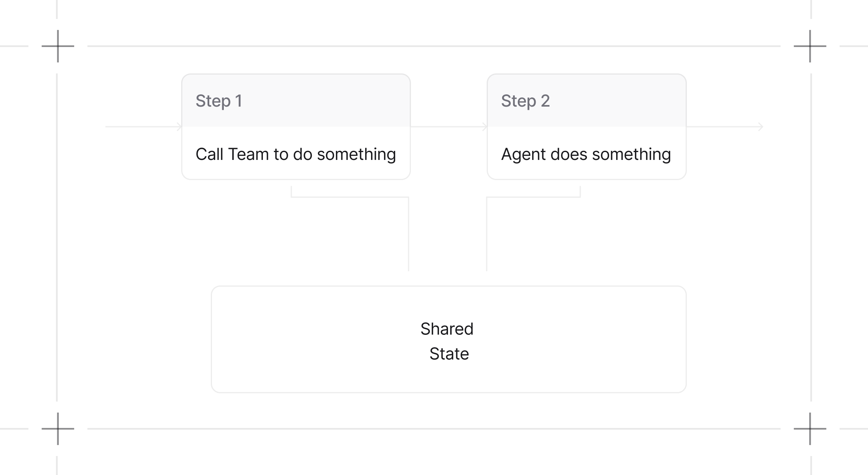The image size is (868, 475).
Task: Click the top-left crosshair marker
Action: tap(58, 46)
